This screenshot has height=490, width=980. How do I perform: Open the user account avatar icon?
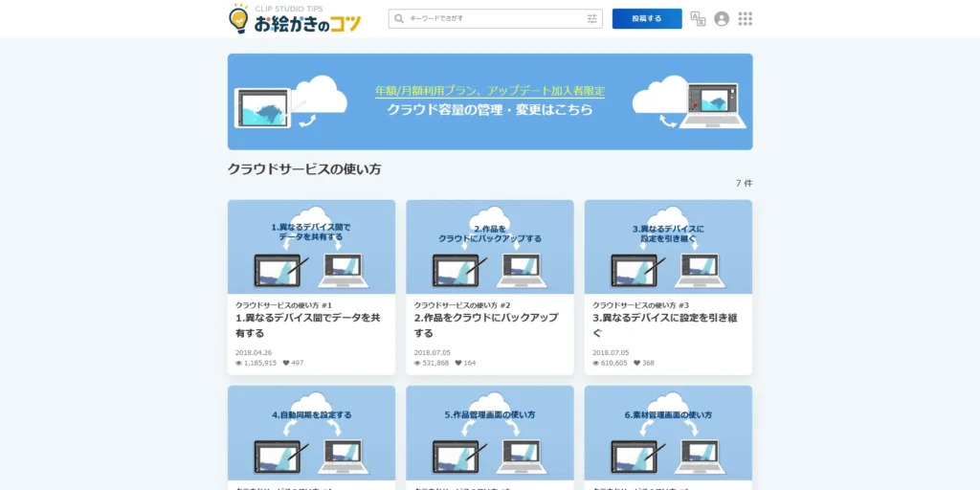(722, 19)
